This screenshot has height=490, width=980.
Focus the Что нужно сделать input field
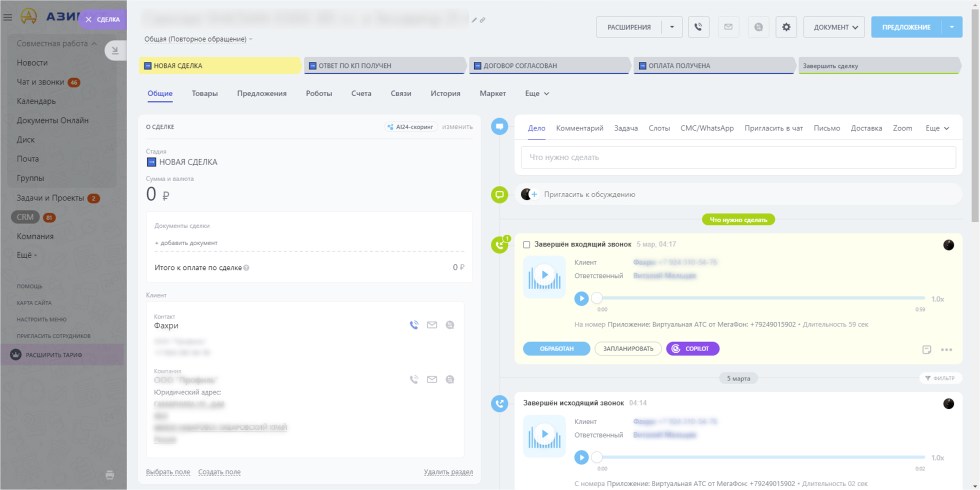tap(738, 158)
